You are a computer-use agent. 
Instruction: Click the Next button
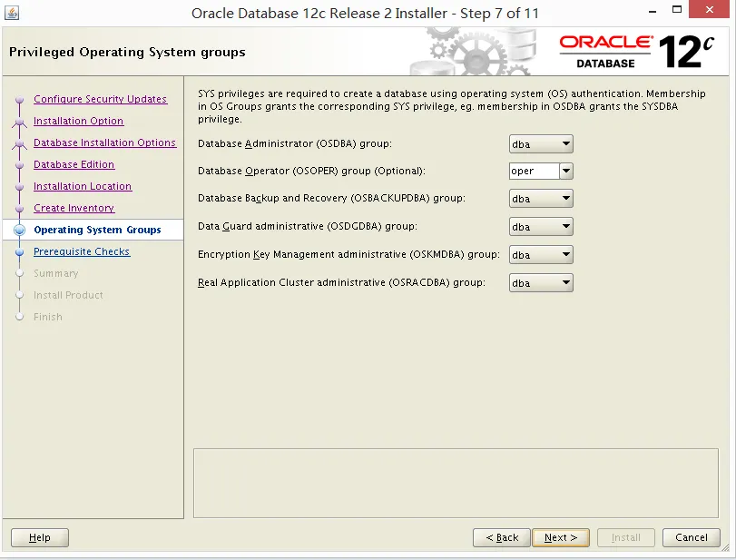pos(561,537)
